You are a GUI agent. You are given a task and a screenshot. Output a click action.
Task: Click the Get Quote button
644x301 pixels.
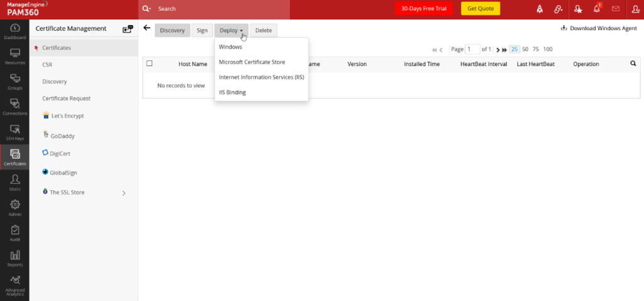(x=480, y=9)
